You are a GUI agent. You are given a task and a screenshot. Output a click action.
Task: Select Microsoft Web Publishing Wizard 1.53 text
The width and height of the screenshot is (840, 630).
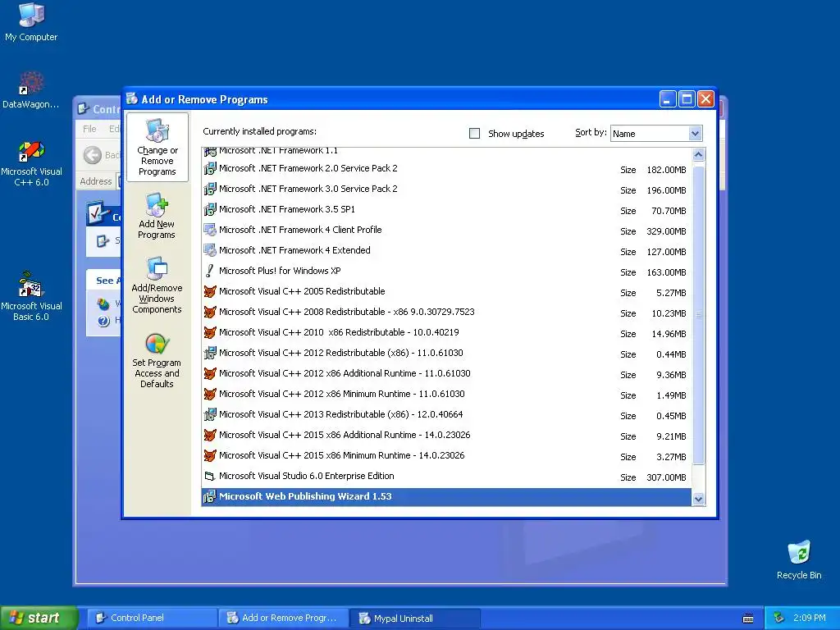click(x=305, y=496)
